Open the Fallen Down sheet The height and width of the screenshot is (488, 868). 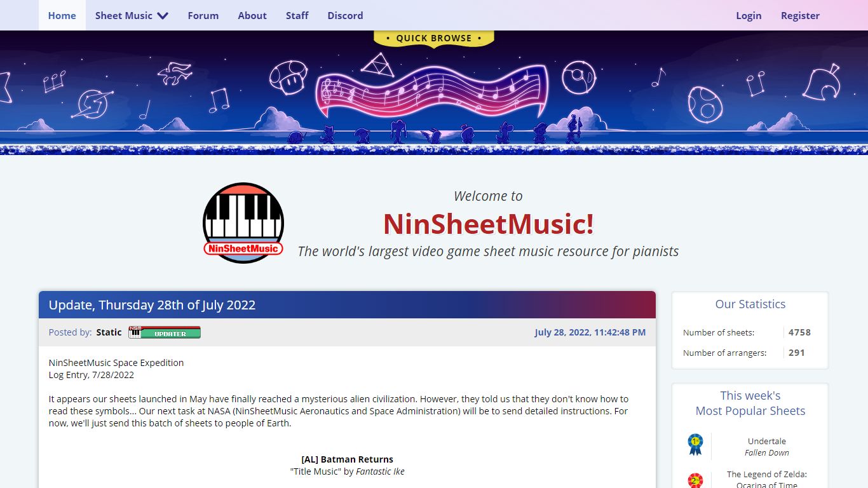767,452
